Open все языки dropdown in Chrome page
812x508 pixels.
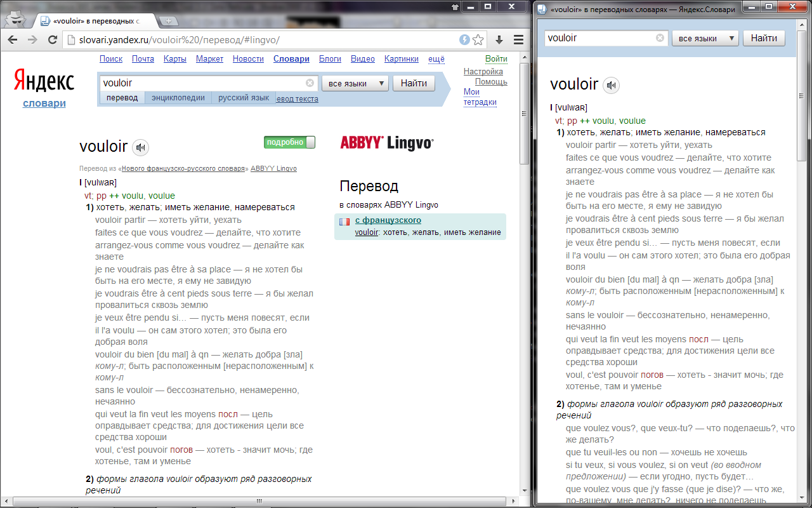coord(355,83)
